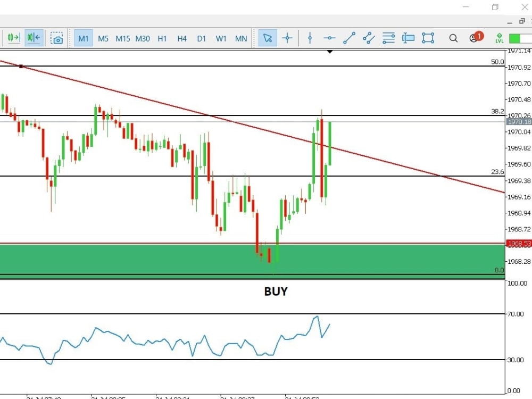Toggle chart shift button
The image size is (532, 399).
click(x=34, y=38)
